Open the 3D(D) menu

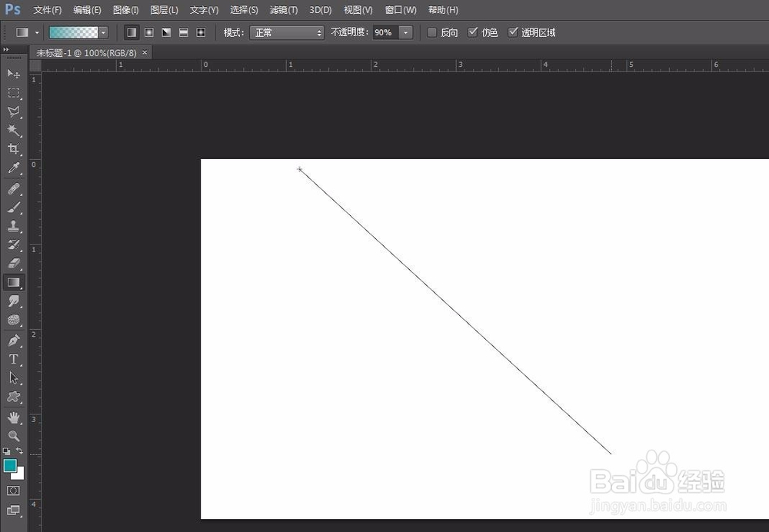pyautogui.click(x=321, y=10)
